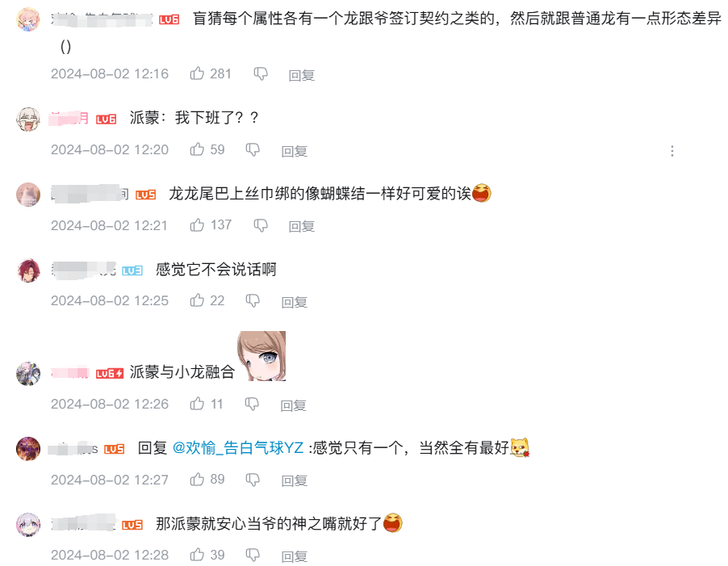
Task: Open avatar of the 12:25 commenter
Action: coord(28,270)
